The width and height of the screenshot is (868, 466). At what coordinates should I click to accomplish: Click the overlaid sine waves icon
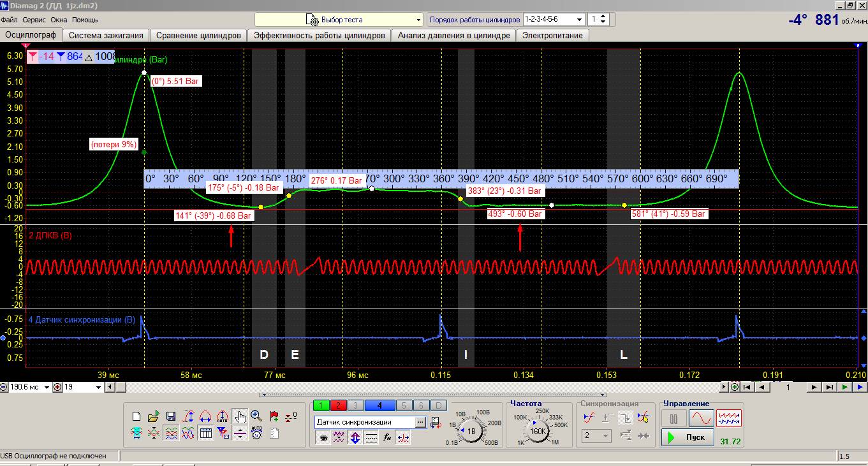[x=188, y=433]
